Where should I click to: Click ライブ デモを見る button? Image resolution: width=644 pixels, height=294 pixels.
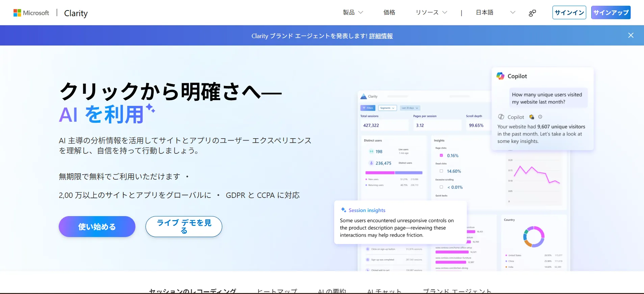pyautogui.click(x=184, y=227)
